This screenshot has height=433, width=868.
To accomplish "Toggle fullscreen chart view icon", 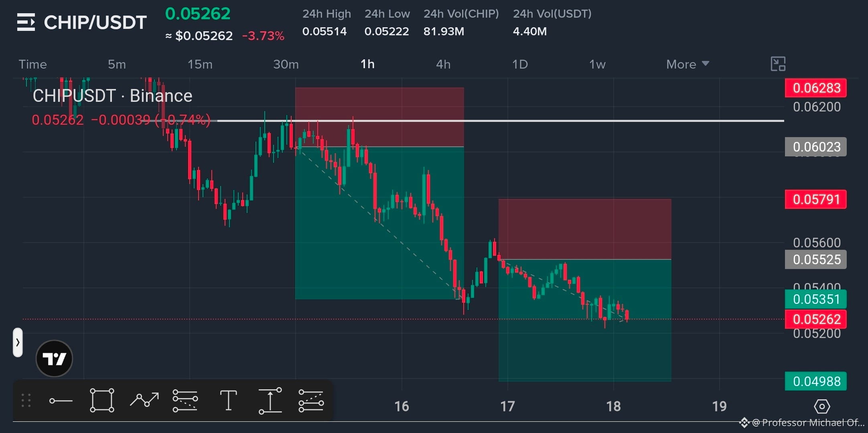I will pyautogui.click(x=778, y=64).
